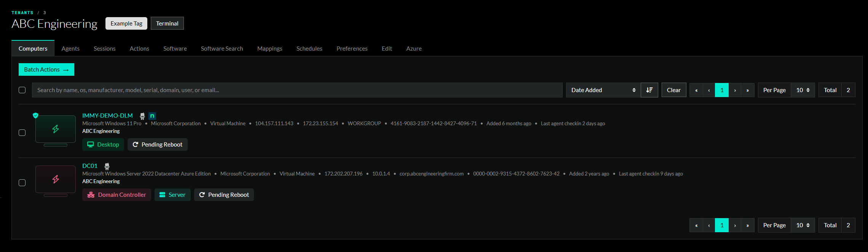Click the agent icon next to IMMY-DEMO-DLM
Image resolution: width=868 pixels, height=252 pixels.
click(142, 116)
